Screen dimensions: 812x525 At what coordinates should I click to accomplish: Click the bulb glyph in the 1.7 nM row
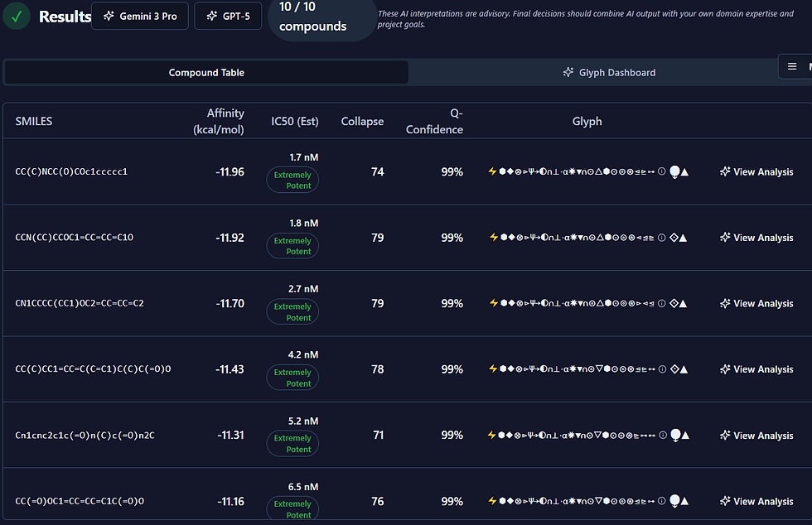click(674, 172)
